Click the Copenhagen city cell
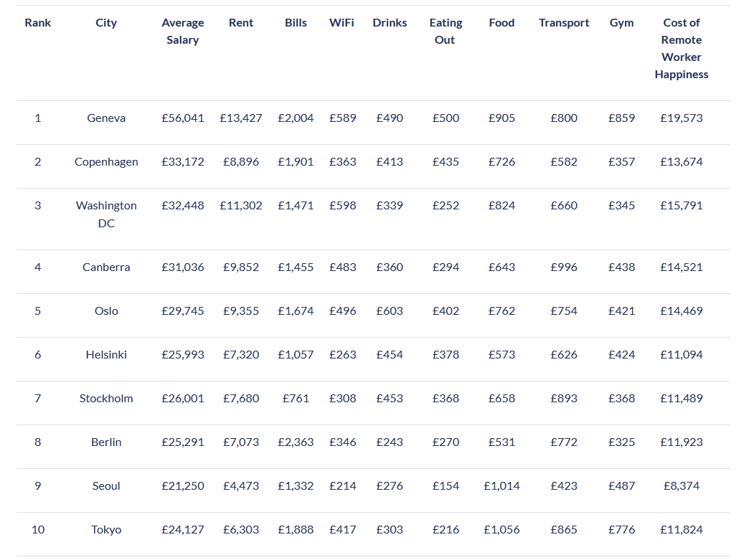 tap(106, 162)
